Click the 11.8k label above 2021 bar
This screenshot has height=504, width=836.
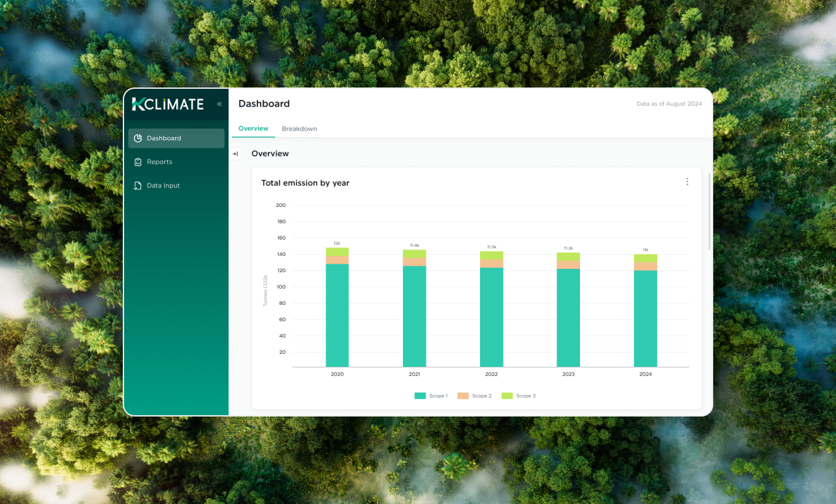(x=414, y=245)
